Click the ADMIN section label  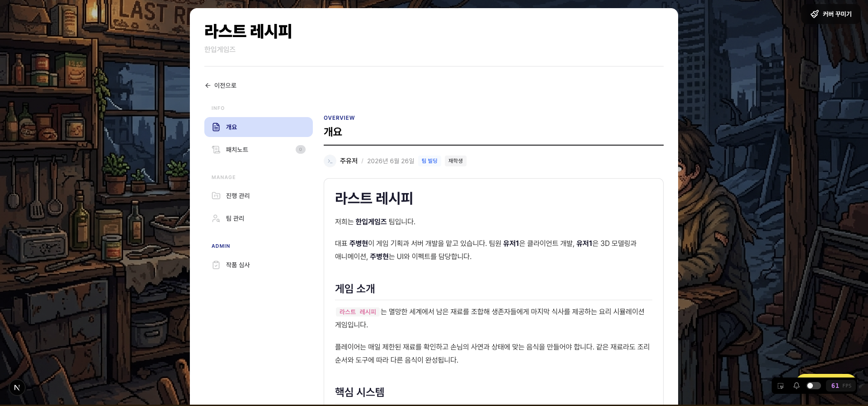(x=221, y=246)
